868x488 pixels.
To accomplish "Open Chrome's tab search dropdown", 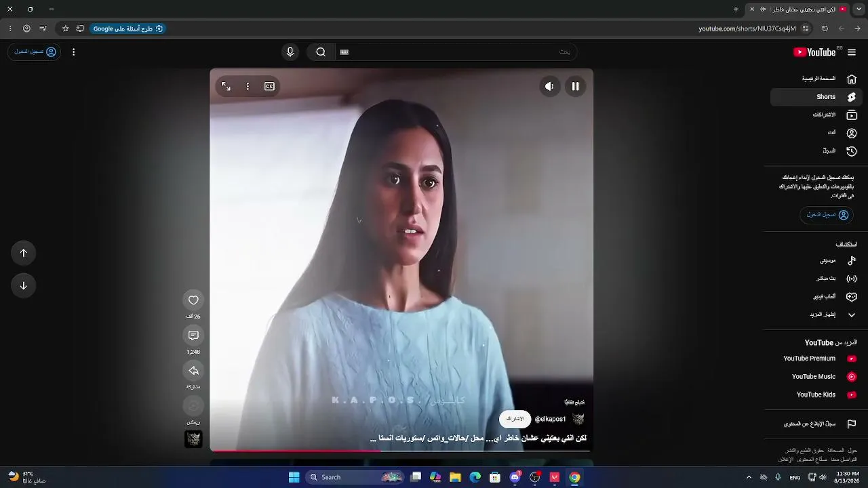I will point(857,9).
